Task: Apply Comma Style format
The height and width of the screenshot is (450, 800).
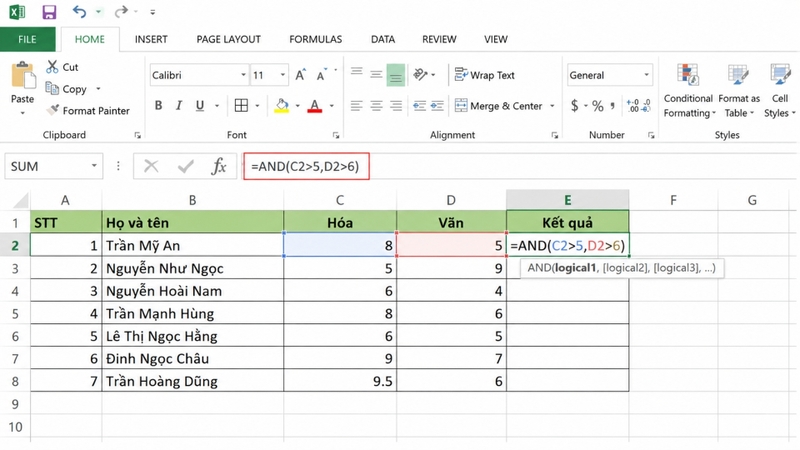Action: coord(613,106)
